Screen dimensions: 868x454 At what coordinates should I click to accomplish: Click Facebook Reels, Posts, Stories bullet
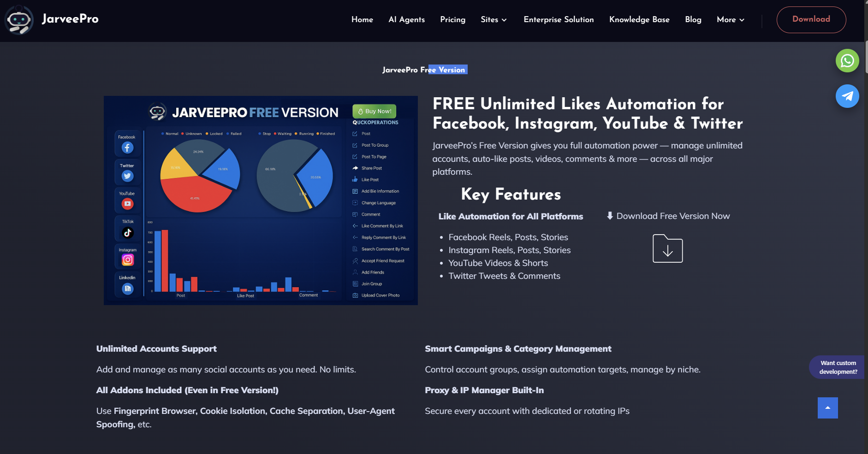(x=508, y=237)
